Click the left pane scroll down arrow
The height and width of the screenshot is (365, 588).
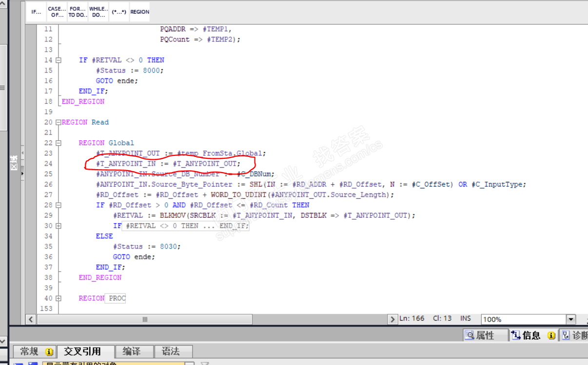[3, 342]
